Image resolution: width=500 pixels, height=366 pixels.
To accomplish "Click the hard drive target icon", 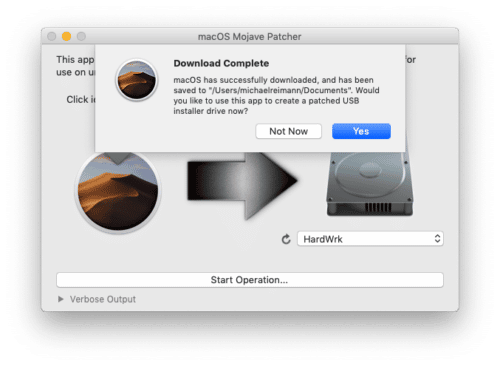I will coord(370,183).
